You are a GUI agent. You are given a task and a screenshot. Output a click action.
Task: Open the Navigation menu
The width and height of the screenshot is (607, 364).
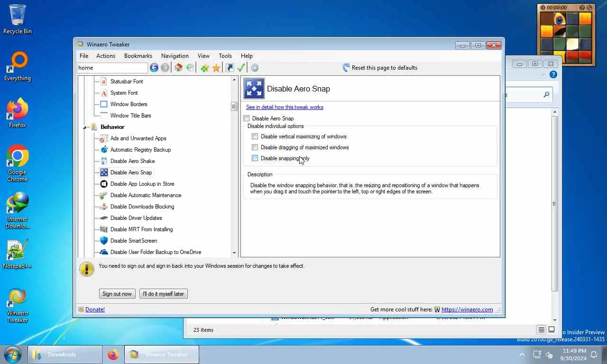175,56
